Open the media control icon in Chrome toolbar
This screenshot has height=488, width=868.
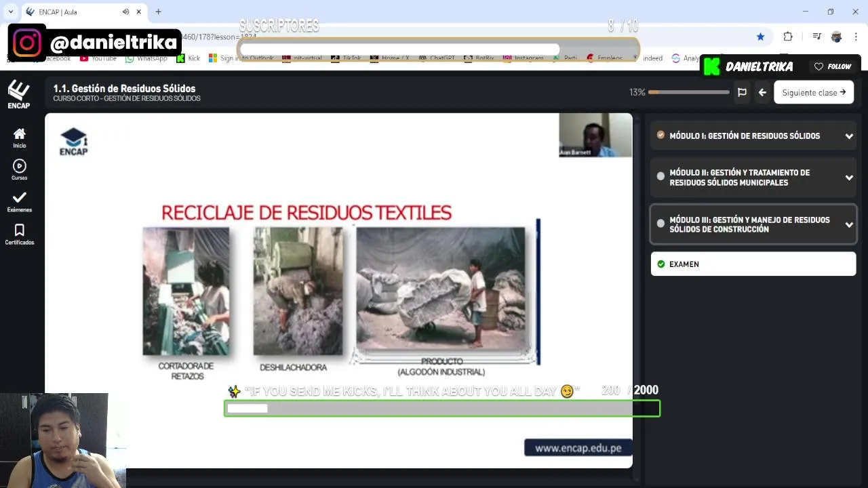[x=817, y=37]
